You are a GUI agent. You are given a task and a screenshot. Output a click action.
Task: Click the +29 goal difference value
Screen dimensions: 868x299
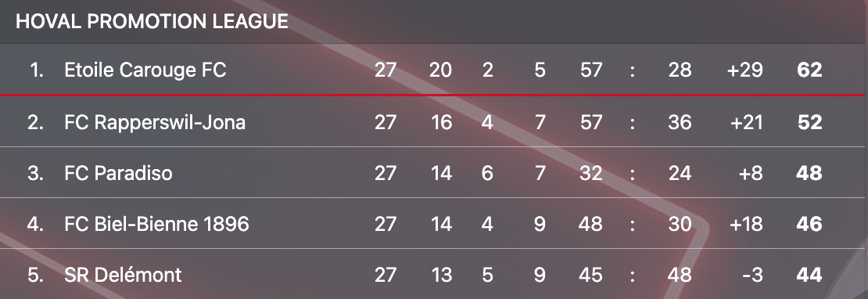click(x=744, y=70)
